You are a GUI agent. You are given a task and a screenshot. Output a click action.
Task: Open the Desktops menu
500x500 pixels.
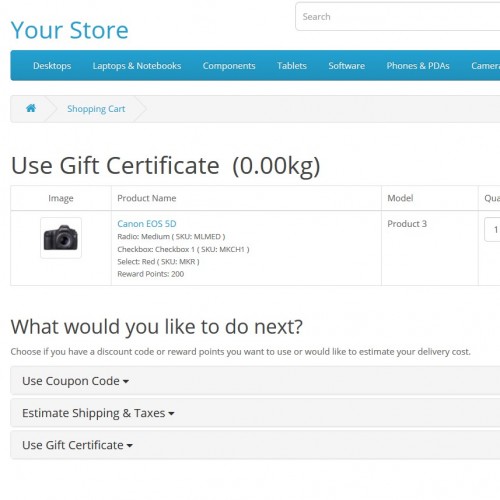(x=52, y=66)
